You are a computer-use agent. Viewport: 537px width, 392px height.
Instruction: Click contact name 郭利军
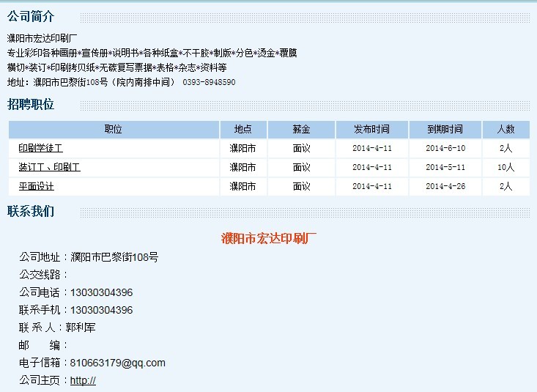point(81,328)
